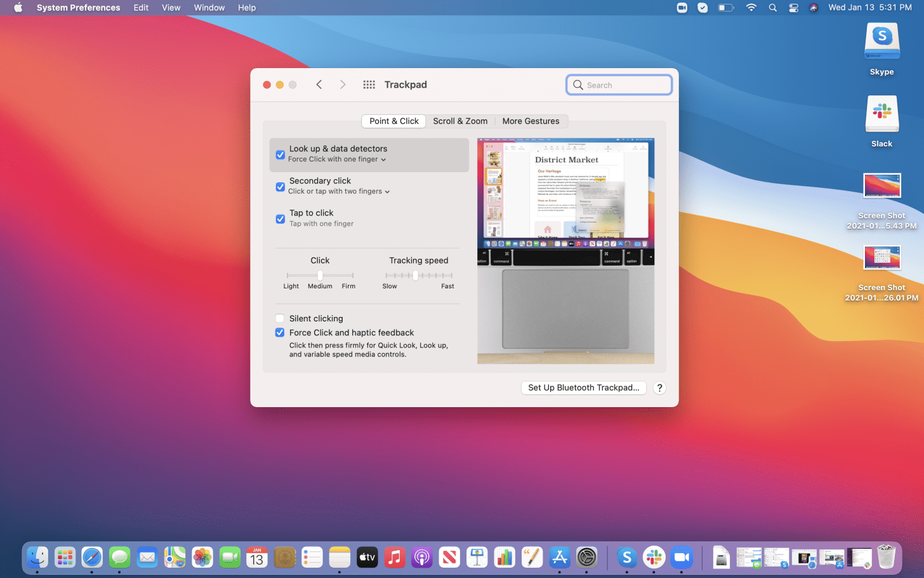Expand Click or tap with two fingers dropdown
This screenshot has width=924, height=578.
pyautogui.click(x=339, y=191)
